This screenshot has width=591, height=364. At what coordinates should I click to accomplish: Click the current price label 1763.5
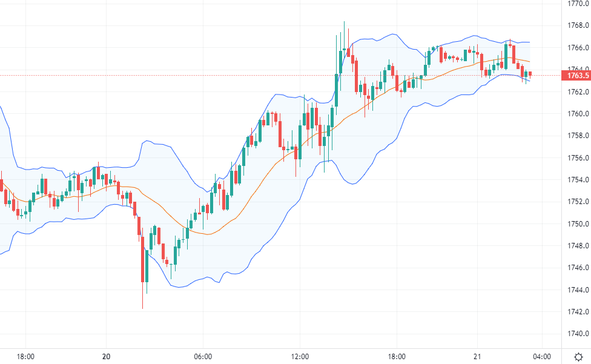pyautogui.click(x=575, y=76)
